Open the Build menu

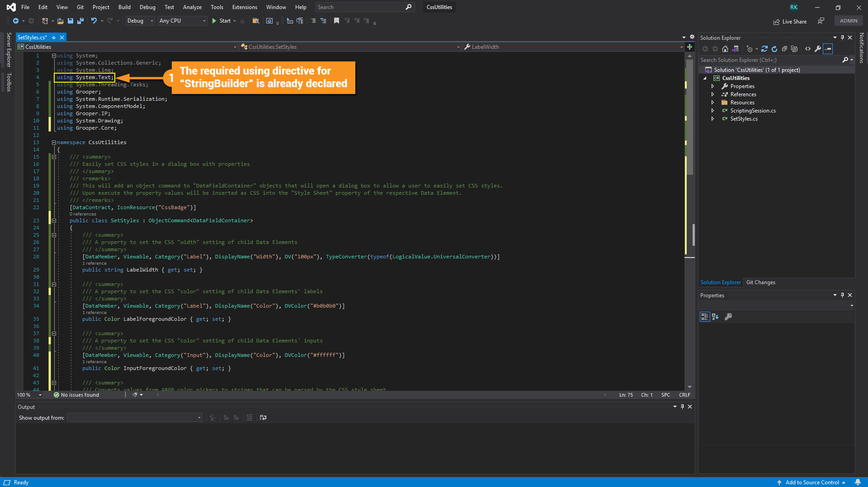tap(124, 7)
